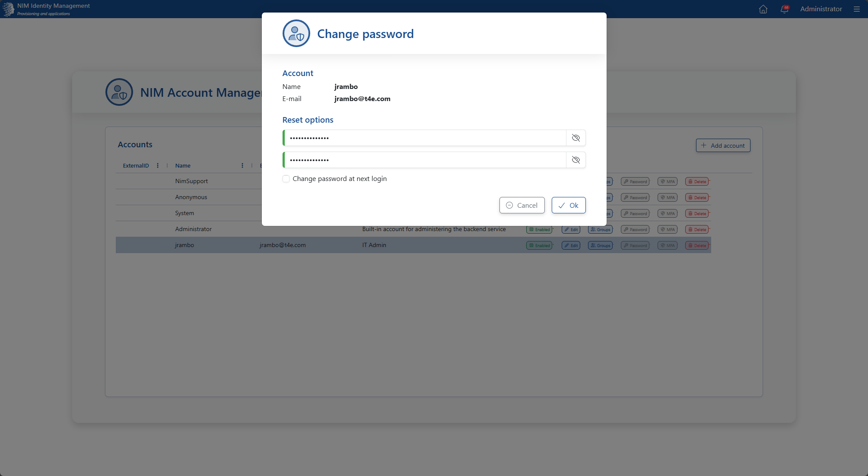Delete the Anonymous account
This screenshot has height=476, width=868.
697,197
